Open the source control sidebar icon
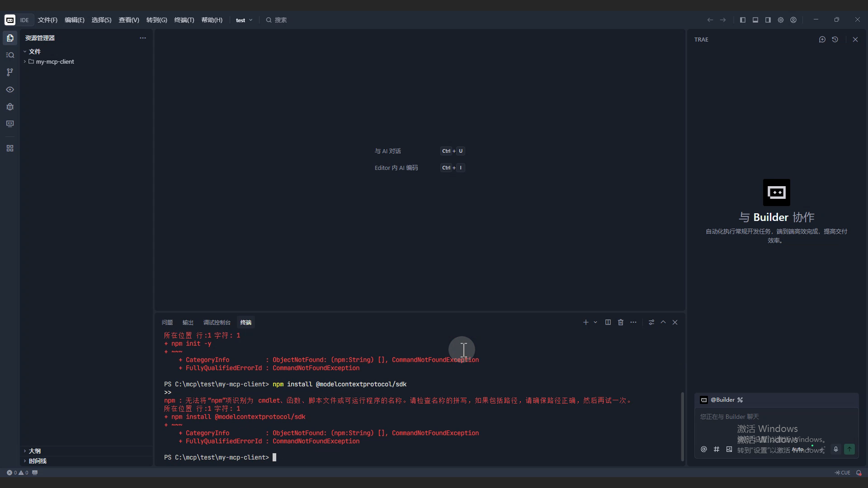Viewport: 868px width, 488px height. [x=10, y=72]
